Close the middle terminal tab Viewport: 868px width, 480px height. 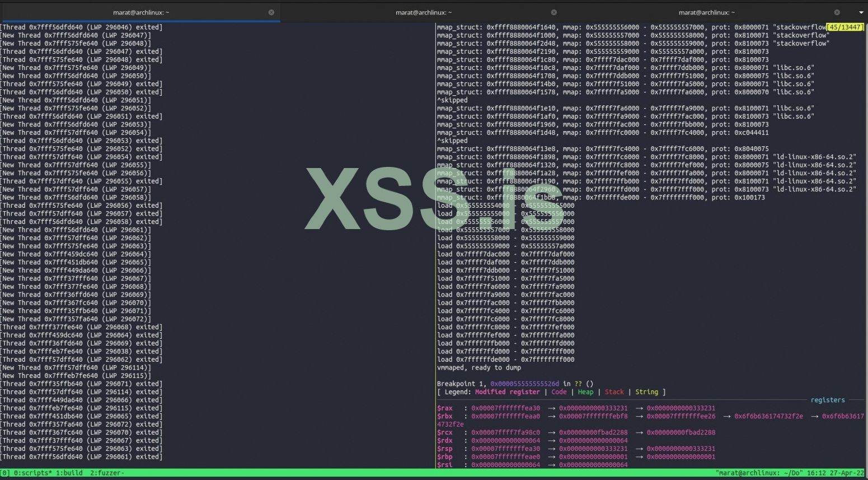tap(554, 12)
